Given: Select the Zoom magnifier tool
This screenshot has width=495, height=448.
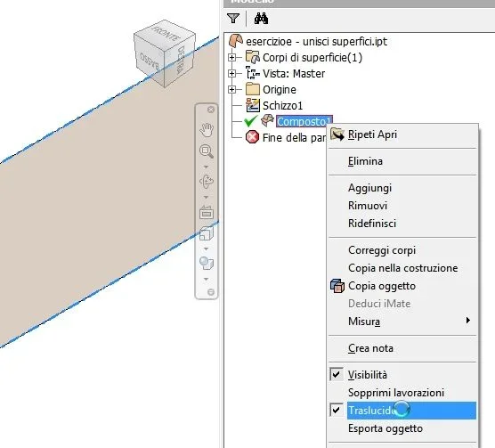Looking at the screenshot, I should coord(207,151).
